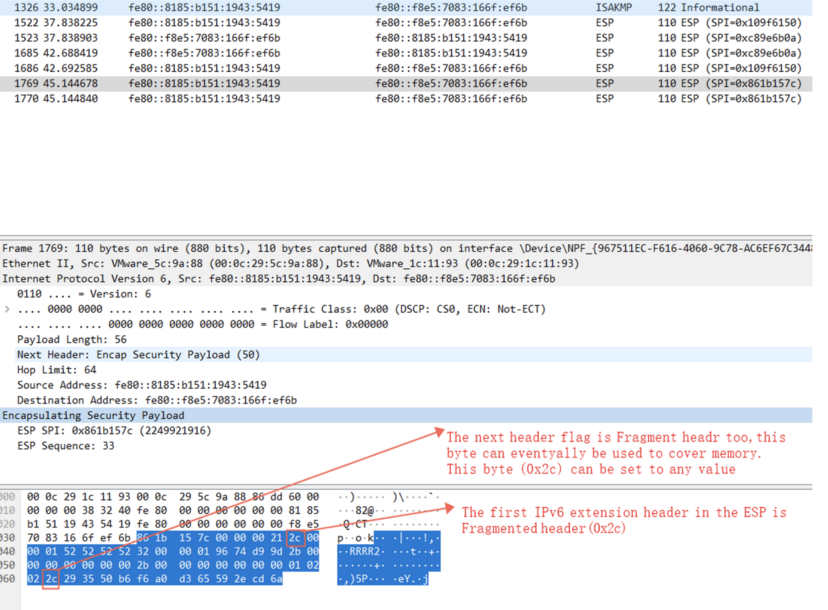Click the highlighted 2c byte near the arrow
The image size is (828, 610).
pyautogui.click(x=297, y=536)
